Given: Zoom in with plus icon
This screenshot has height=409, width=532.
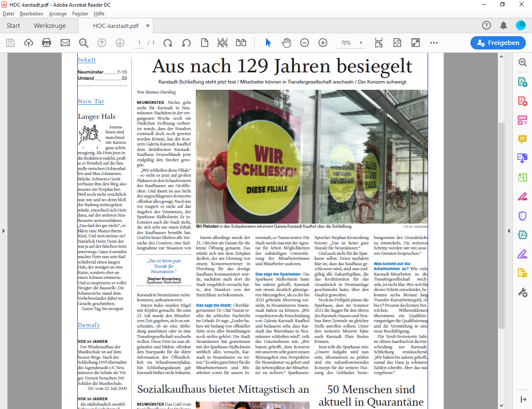Looking at the screenshot, I should pyautogui.click(x=323, y=43).
